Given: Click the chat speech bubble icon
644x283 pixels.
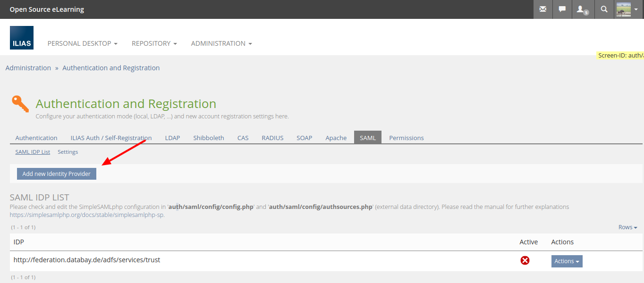Looking at the screenshot, I should (x=562, y=9).
